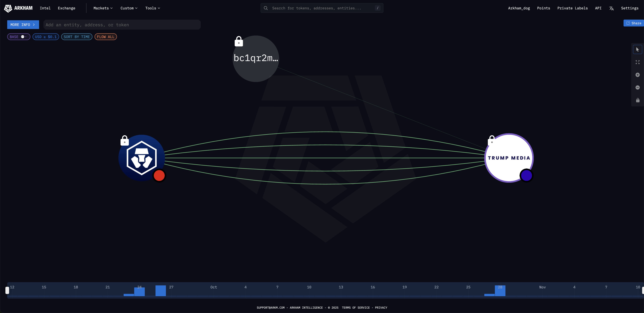Click the lock icon in right toolbar
This screenshot has height=313, width=644.
coord(638,100)
